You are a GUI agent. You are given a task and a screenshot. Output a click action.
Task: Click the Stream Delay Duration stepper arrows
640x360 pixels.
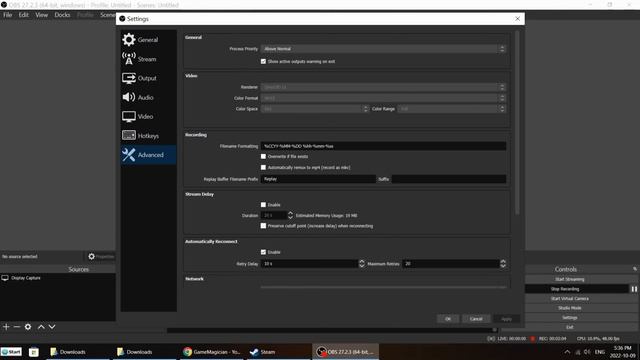290,215
